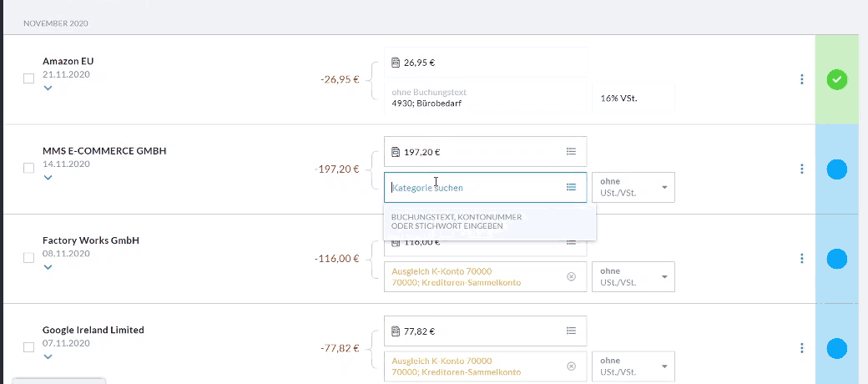This screenshot has height=384, width=868.
Task: Open three-dot menu for MMS E-COMMERCE GMBH
Action: pyautogui.click(x=801, y=169)
